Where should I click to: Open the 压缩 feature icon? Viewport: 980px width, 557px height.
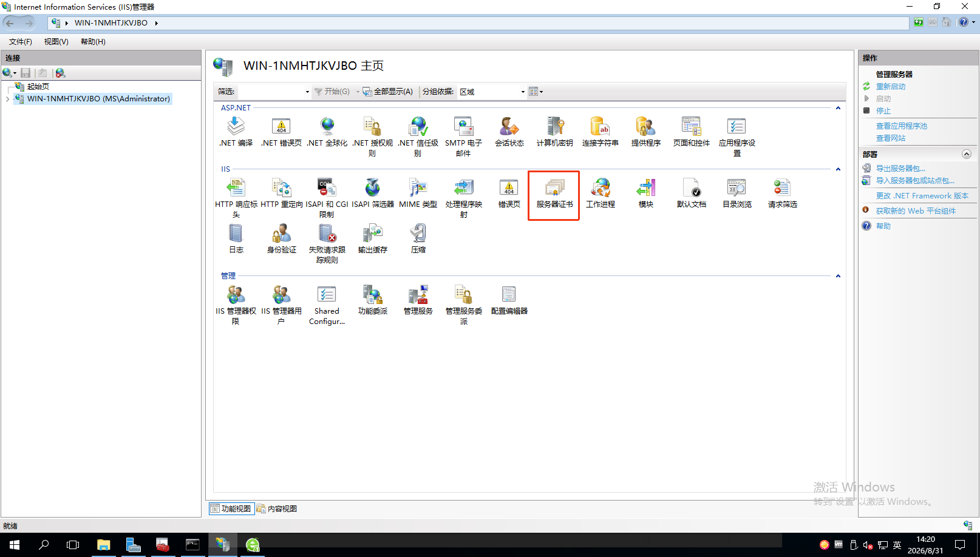[418, 239]
